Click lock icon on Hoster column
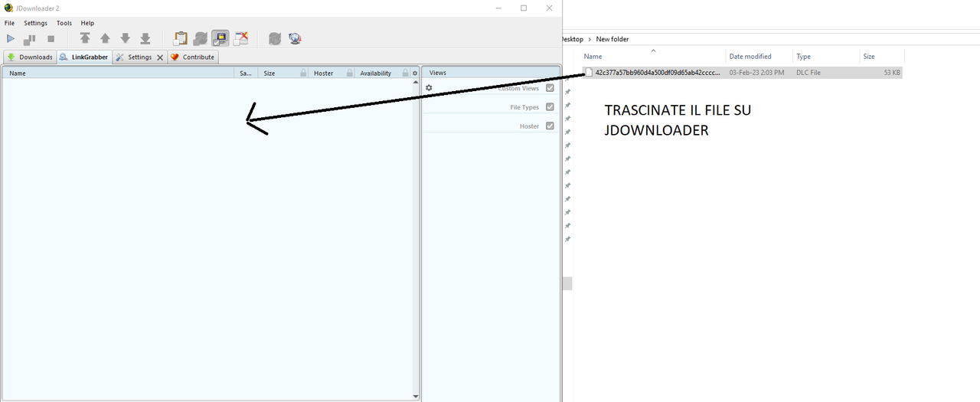This screenshot has height=402, width=980. point(350,74)
